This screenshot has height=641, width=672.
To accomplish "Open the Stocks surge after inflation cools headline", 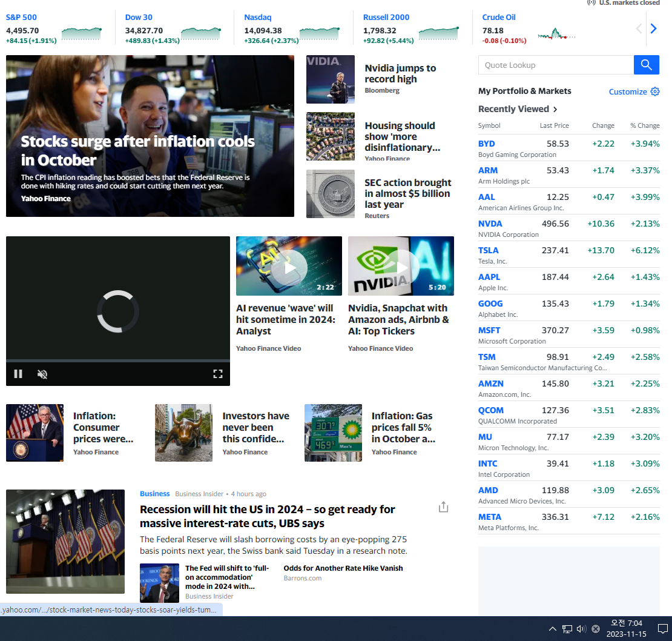I will pos(137,150).
